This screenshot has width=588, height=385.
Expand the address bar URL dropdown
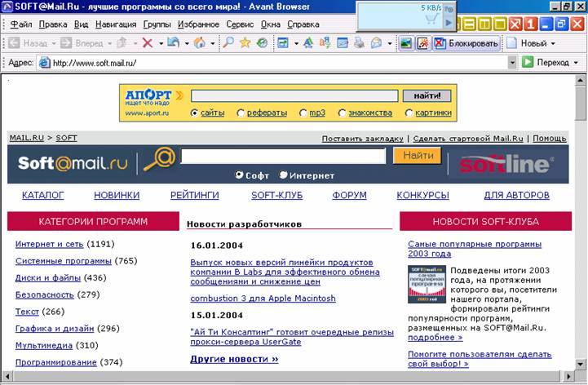click(512, 62)
